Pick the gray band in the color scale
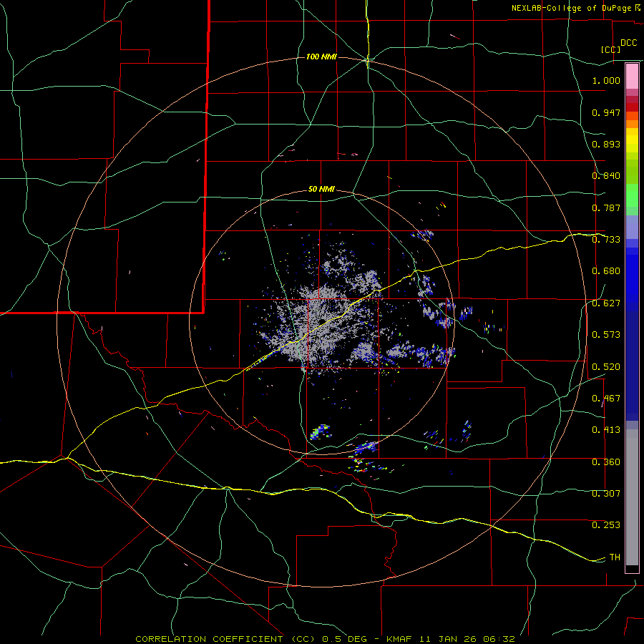 (632, 497)
